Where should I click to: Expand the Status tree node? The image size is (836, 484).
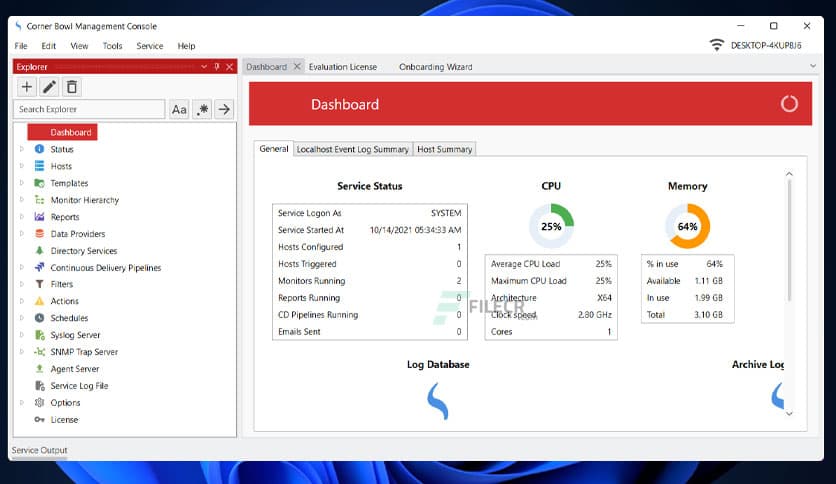pyautogui.click(x=22, y=149)
